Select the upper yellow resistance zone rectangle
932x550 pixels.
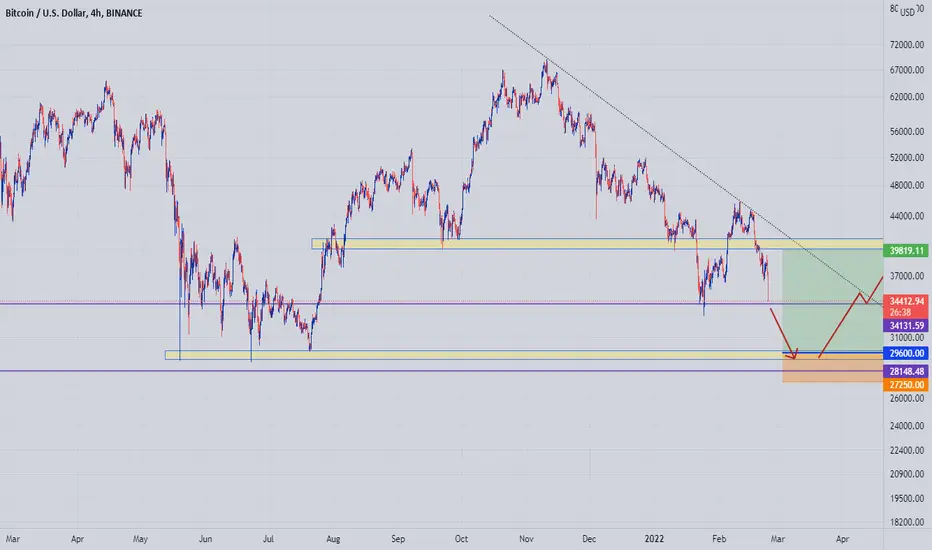click(x=597, y=244)
